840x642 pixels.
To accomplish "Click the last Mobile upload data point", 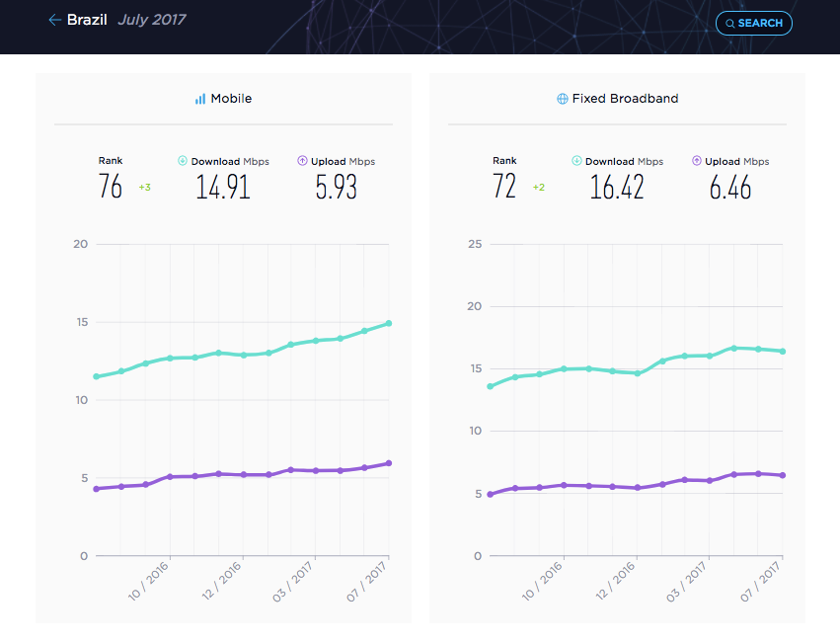I will [x=389, y=463].
